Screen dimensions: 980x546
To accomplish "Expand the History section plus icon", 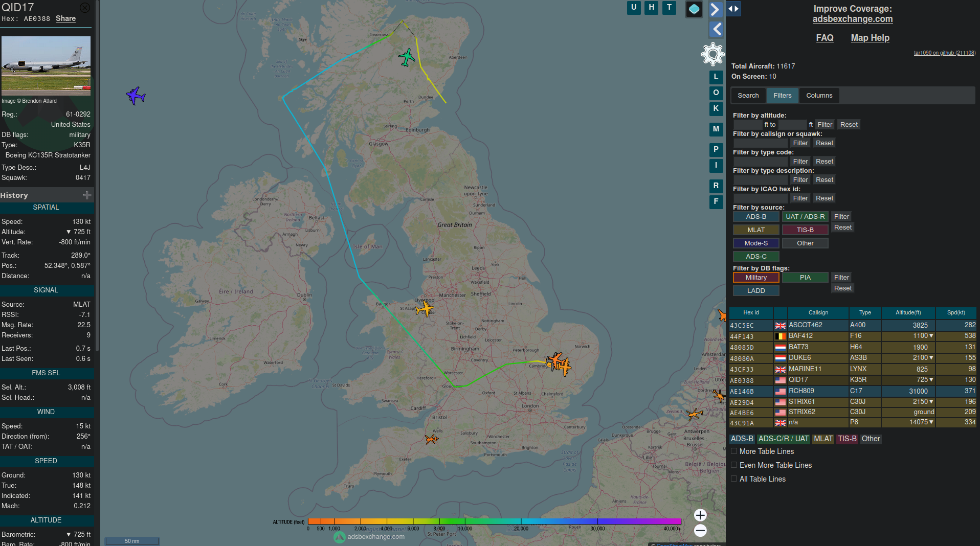I will [87, 195].
